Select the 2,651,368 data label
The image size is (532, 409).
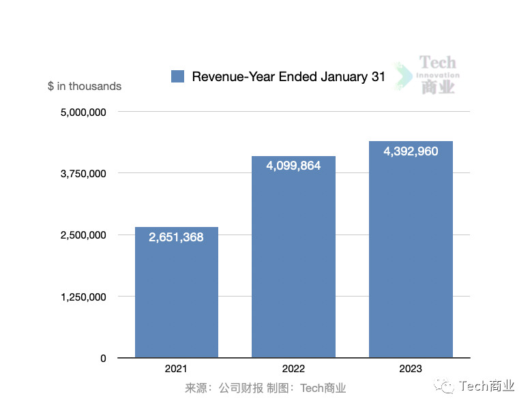click(x=176, y=237)
